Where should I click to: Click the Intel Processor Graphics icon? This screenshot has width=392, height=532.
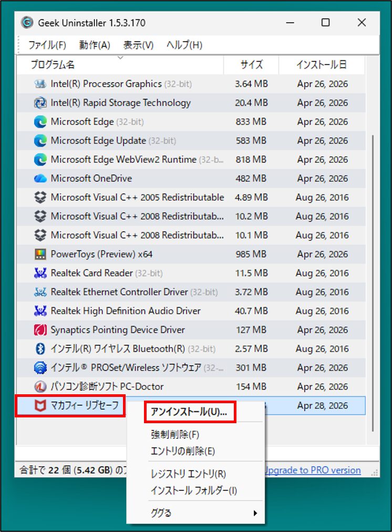click(40, 84)
